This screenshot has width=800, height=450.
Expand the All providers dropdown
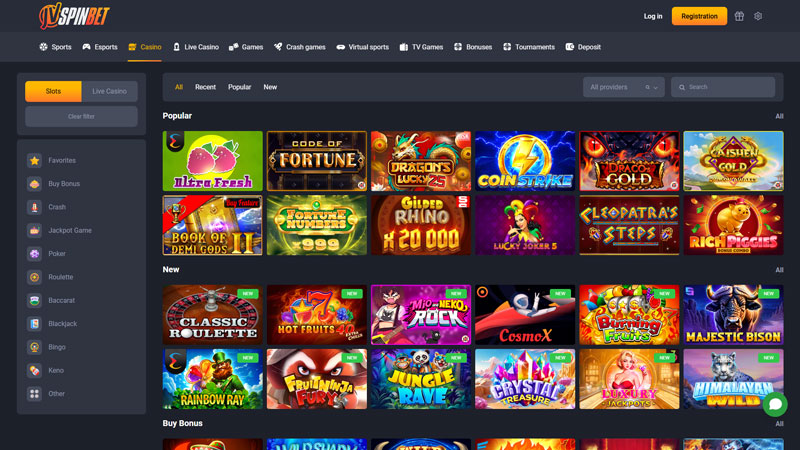pyautogui.click(x=623, y=87)
